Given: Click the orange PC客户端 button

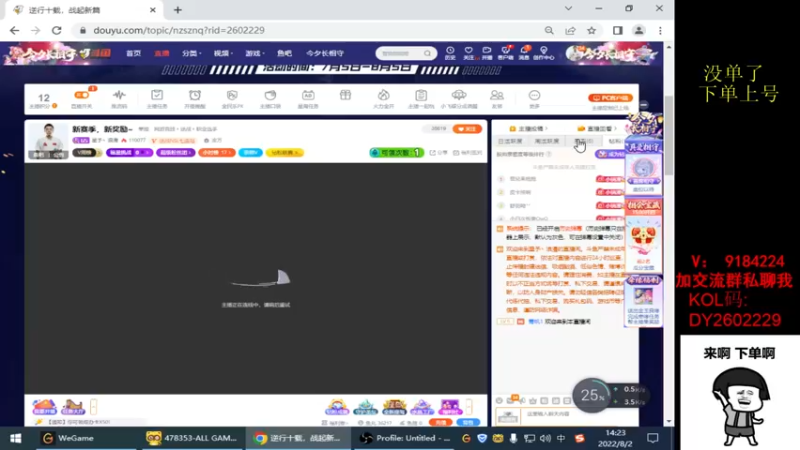Looking at the screenshot, I should tap(610, 98).
